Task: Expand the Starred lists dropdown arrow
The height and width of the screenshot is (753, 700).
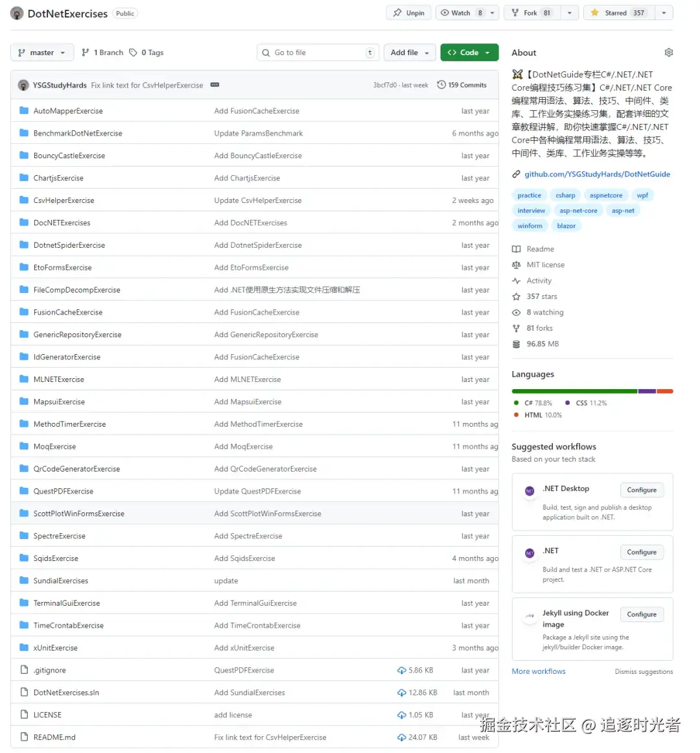Action: coord(664,13)
